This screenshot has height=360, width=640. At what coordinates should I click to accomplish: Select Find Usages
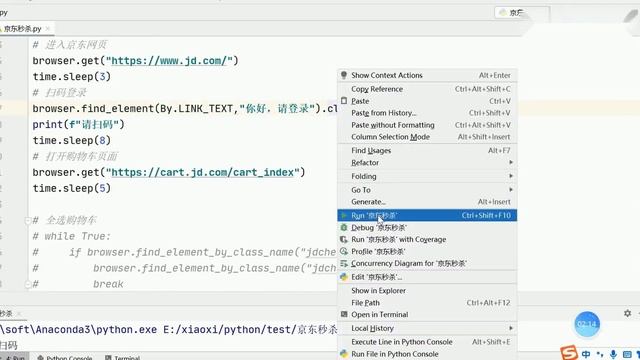coord(427,151)
